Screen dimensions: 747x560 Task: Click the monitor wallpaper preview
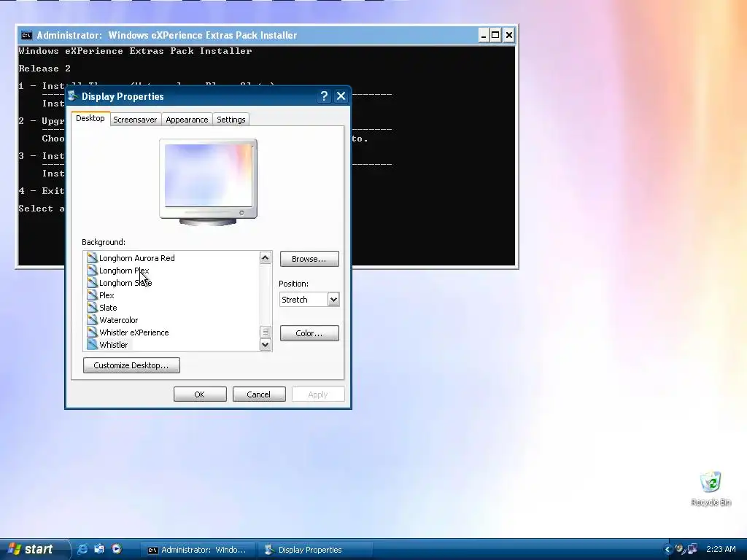[208, 175]
